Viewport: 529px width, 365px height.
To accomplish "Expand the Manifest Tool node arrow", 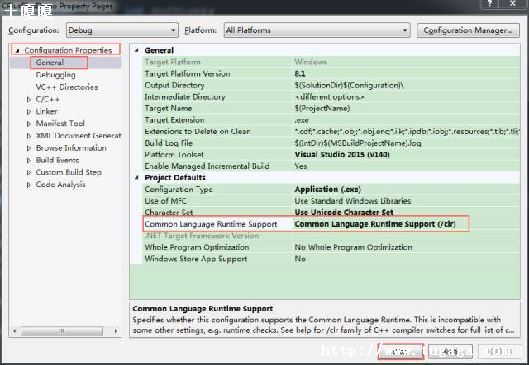I will pos(29,123).
